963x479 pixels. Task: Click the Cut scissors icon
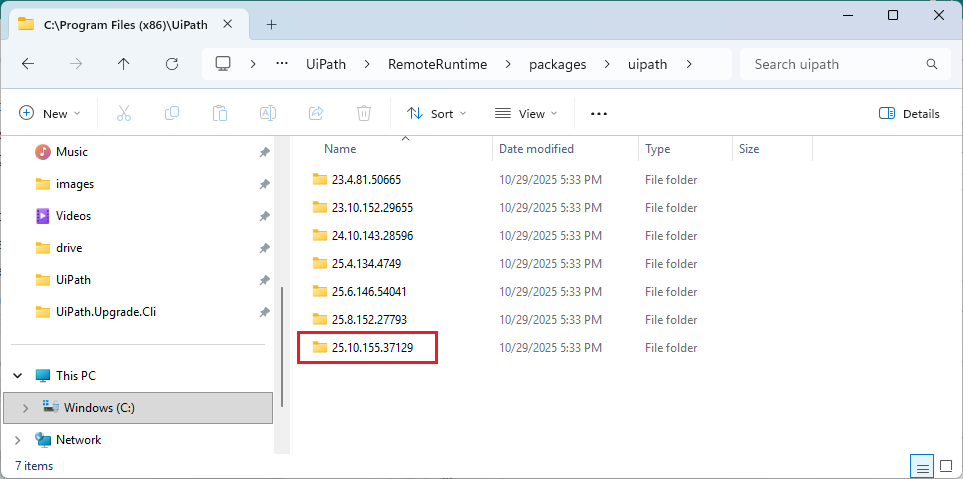click(x=124, y=114)
